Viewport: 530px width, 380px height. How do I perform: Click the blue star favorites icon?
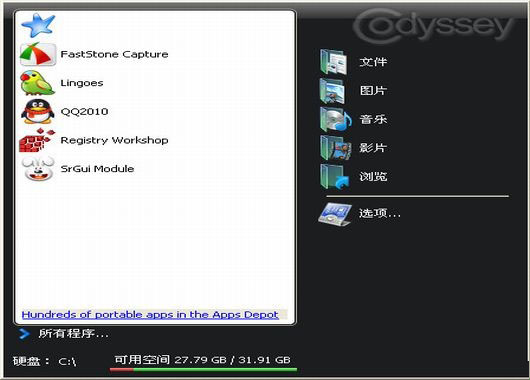tap(38, 25)
